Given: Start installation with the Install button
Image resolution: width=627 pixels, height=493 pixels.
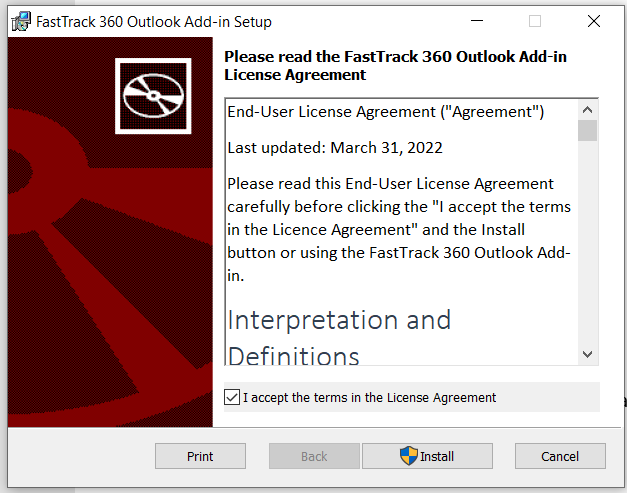Looking at the screenshot, I should pos(427,456).
